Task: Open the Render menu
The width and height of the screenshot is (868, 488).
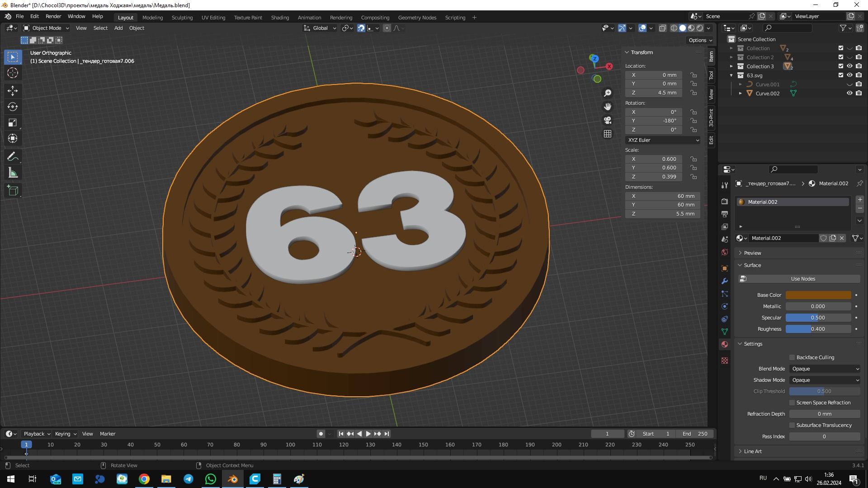Action: pos(53,16)
